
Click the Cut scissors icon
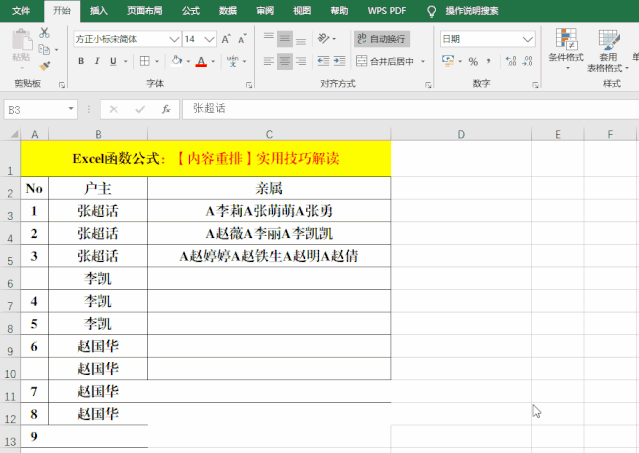pos(43,34)
